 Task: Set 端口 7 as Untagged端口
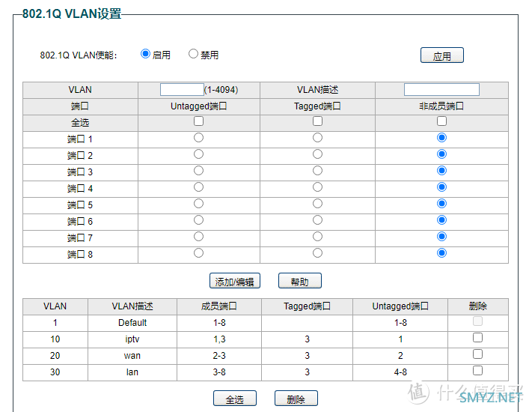coord(198,237)
